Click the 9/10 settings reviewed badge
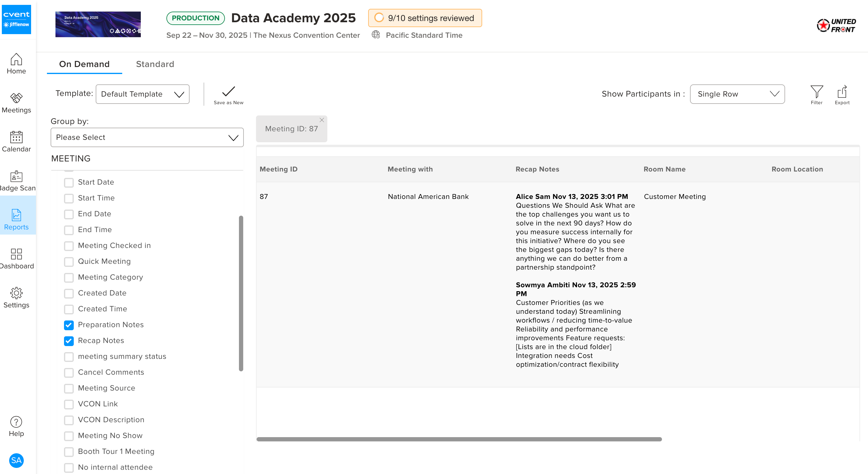This screenshot has height=474, width=868. (425, 18)
